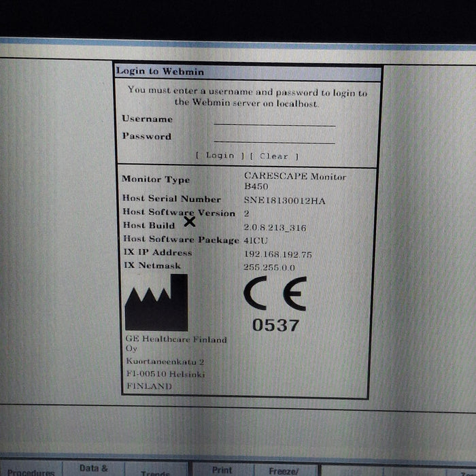Click the FINLAND text line
Image resolution: width=476 pixels, height=476 pixels.
149,386
